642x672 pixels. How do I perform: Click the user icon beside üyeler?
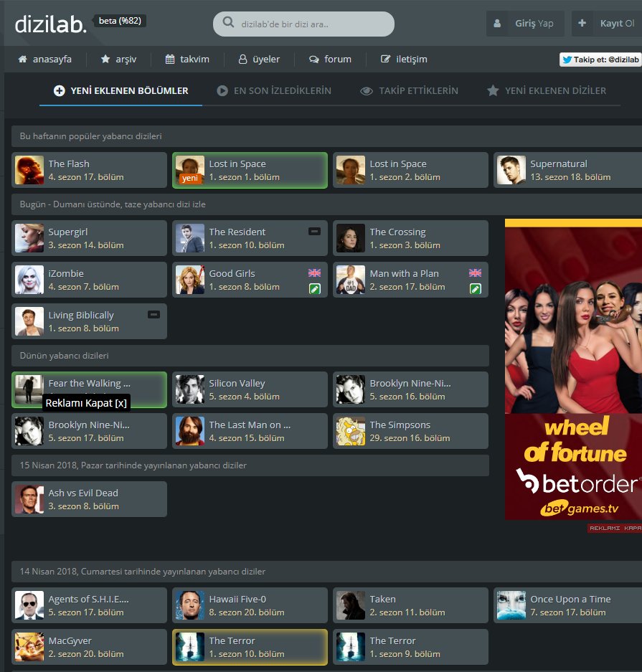pyautogui.click(x=242, y=59)
